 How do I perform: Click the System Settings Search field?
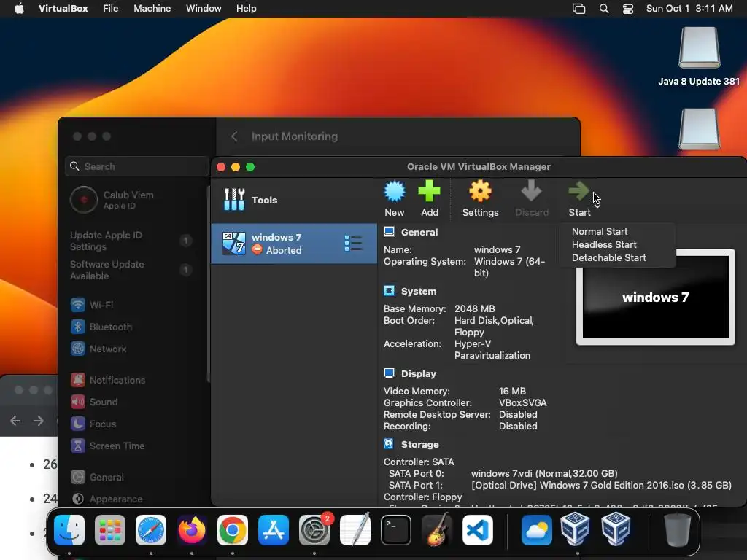click(136, 166)
